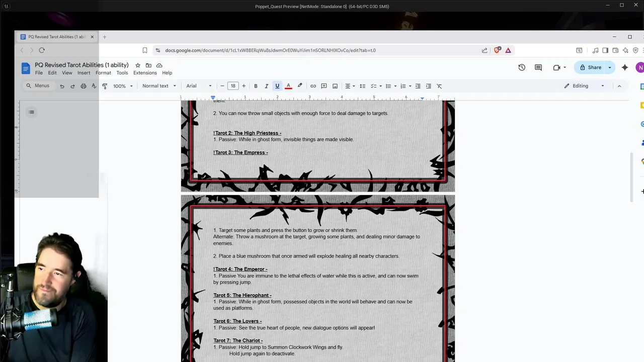Viewport: 644px width, 362px height.
Task: Open the Share options arrow
Action: coord(610,67)
